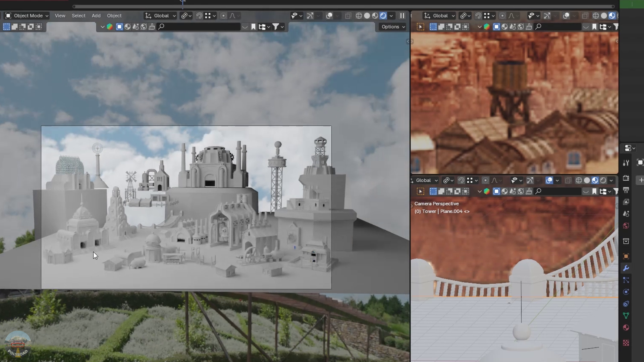Open visibility and selectability dropdown in main viewport
644x362 pixels.
(297, 16)
